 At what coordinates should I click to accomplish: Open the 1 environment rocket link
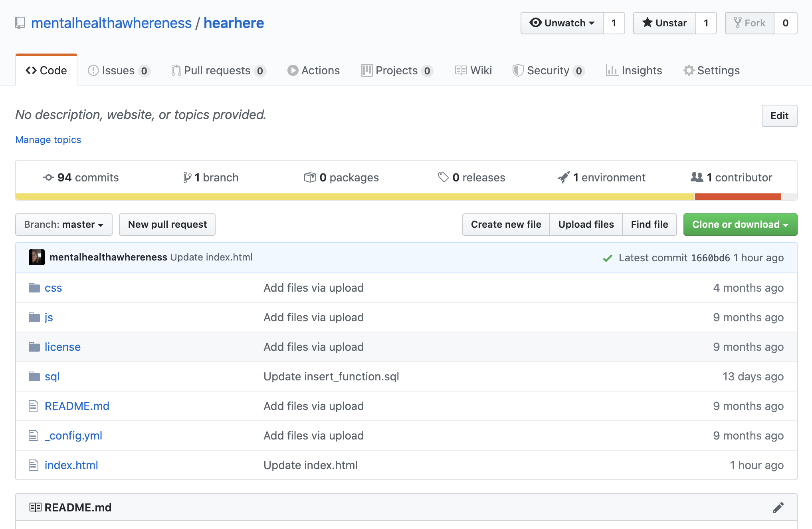tap(601, 177)
